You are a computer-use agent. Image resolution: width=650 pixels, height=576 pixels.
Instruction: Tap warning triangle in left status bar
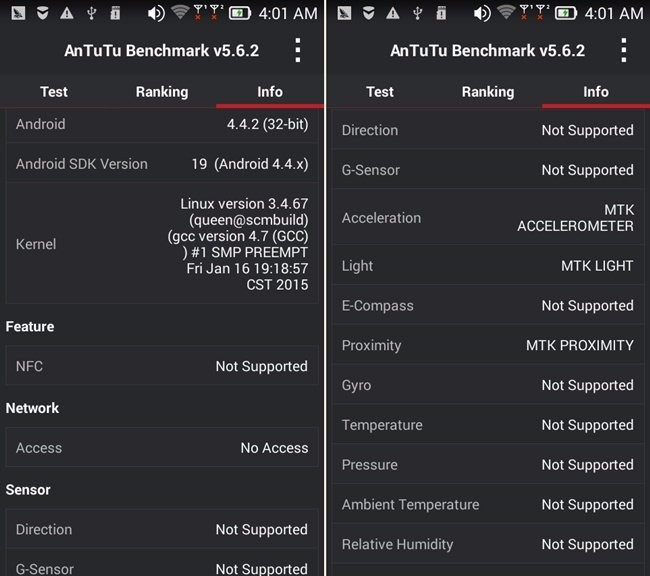coord(66,13)
